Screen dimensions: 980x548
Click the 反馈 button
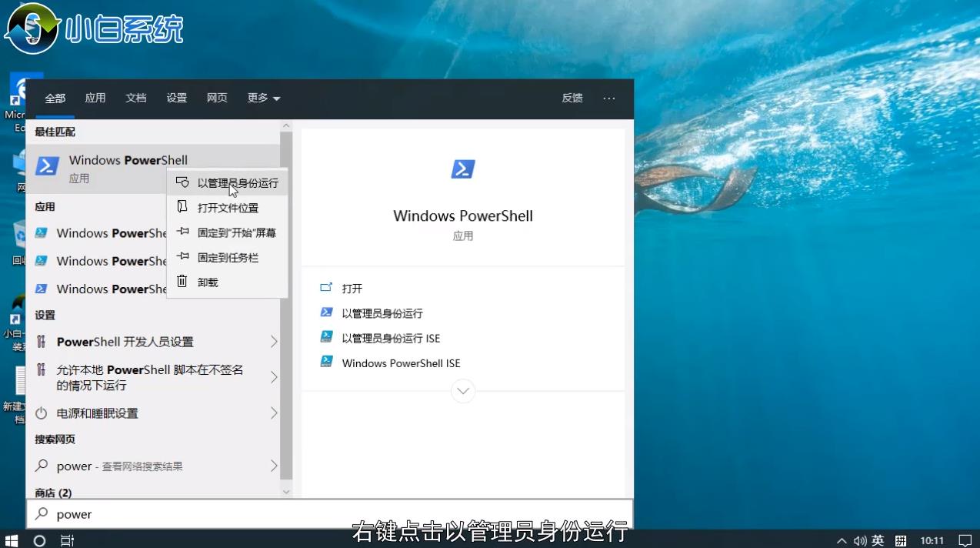click(x=572, y=98)
